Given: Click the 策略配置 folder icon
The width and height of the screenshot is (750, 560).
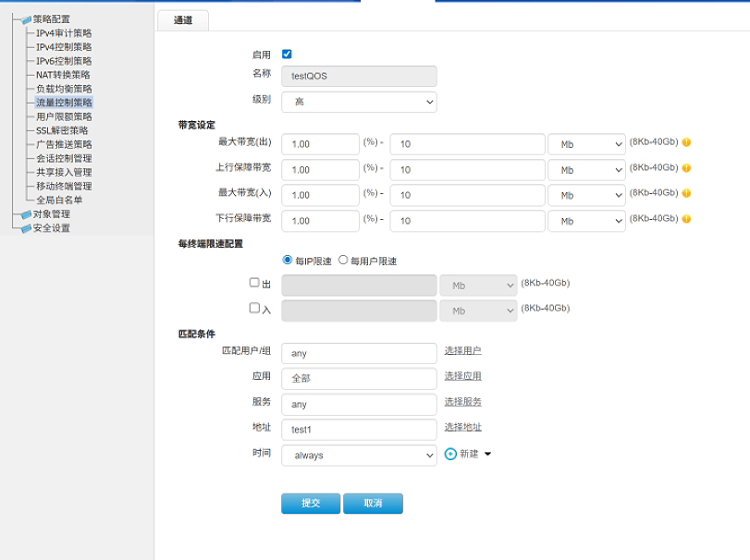Looking at the screenshot, I should [x=26, y=19].
